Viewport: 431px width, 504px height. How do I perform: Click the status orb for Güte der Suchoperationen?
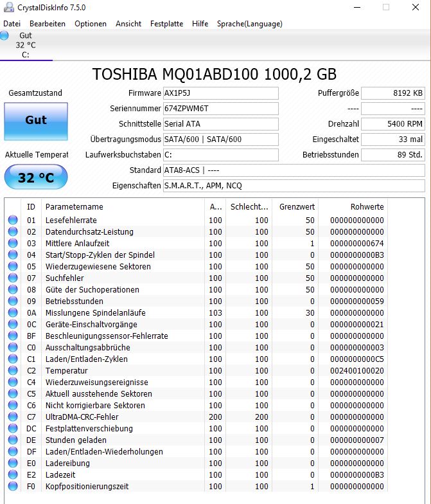[13, 289]
